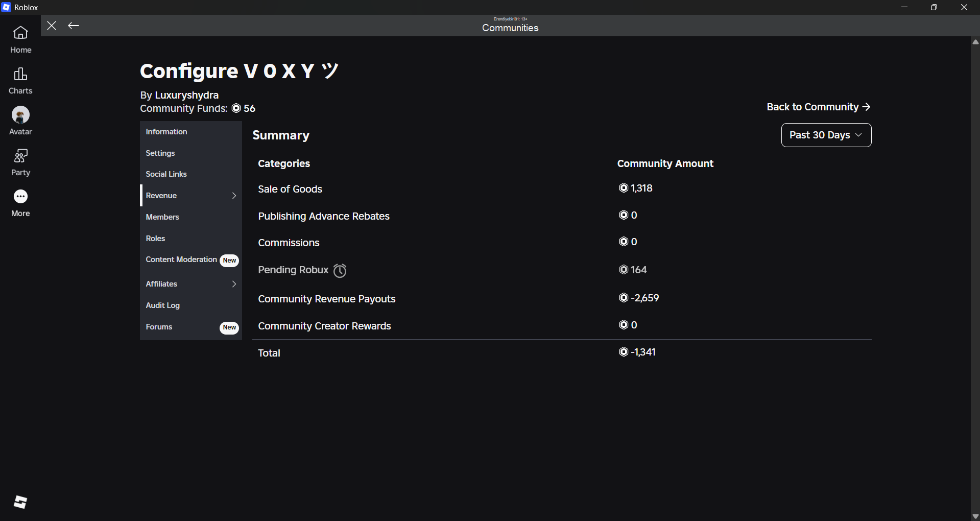
Task: Click the Robux icon beside Community Funds
Action: point(236,108)
